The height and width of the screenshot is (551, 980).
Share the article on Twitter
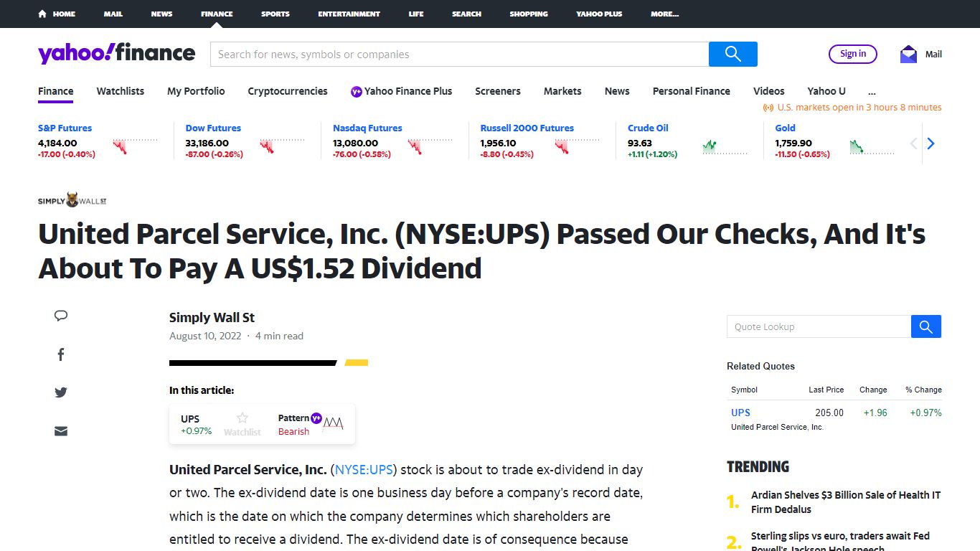(x=61, y=392)
